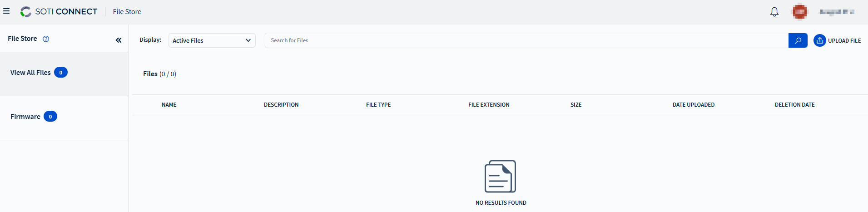The height and width of the screenshot is (212, 868).
Task: Click the SOTI Connect logo
Action: 59,11
